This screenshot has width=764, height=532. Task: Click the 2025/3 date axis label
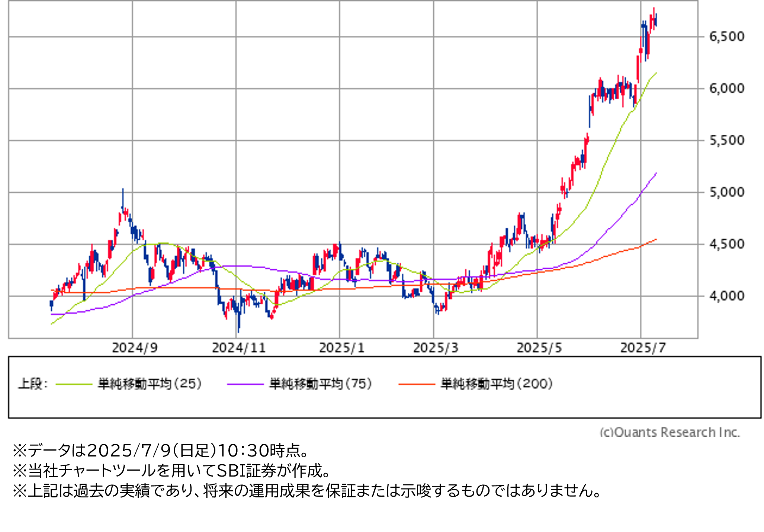pos(436,348)
